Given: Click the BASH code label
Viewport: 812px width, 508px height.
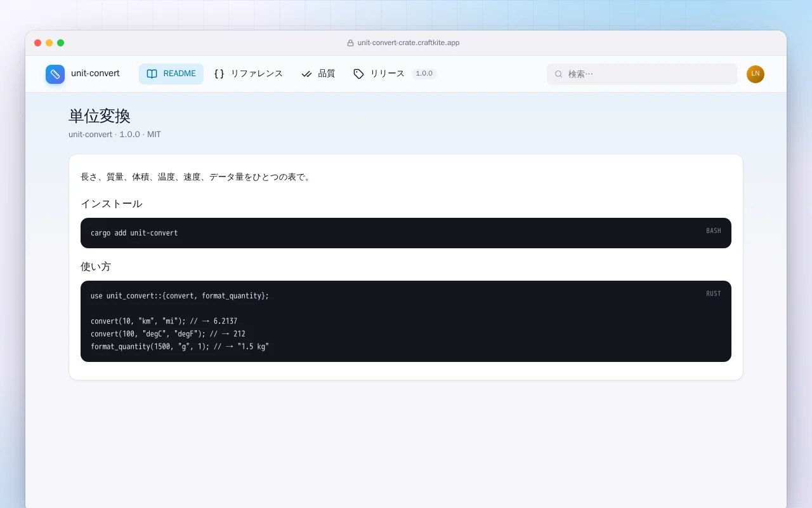Looking at the screenshot, I should [714, 231].
